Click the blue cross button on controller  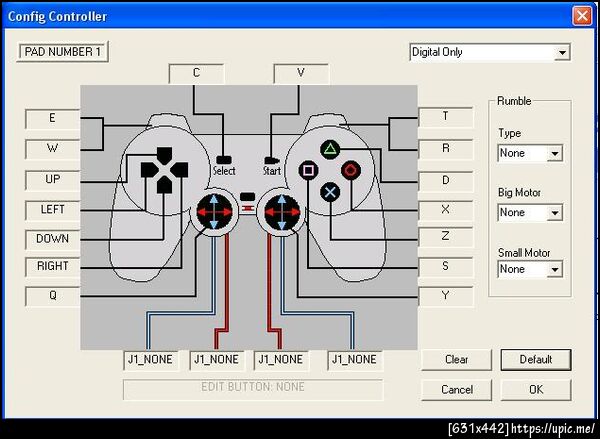(x=330, y=192)
